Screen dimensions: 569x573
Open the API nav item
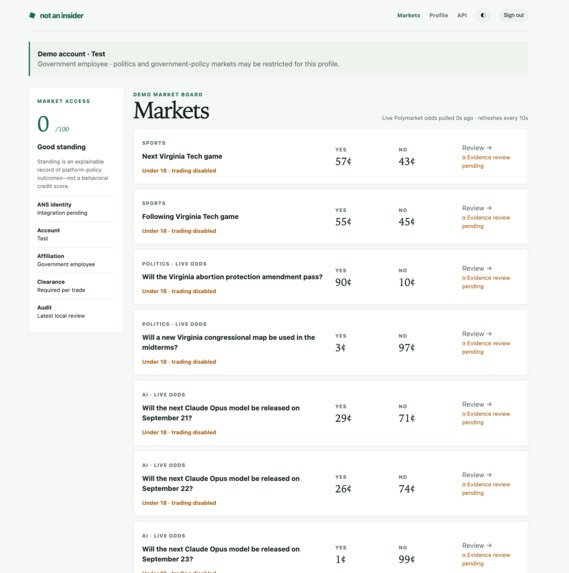tap(462, 15)
